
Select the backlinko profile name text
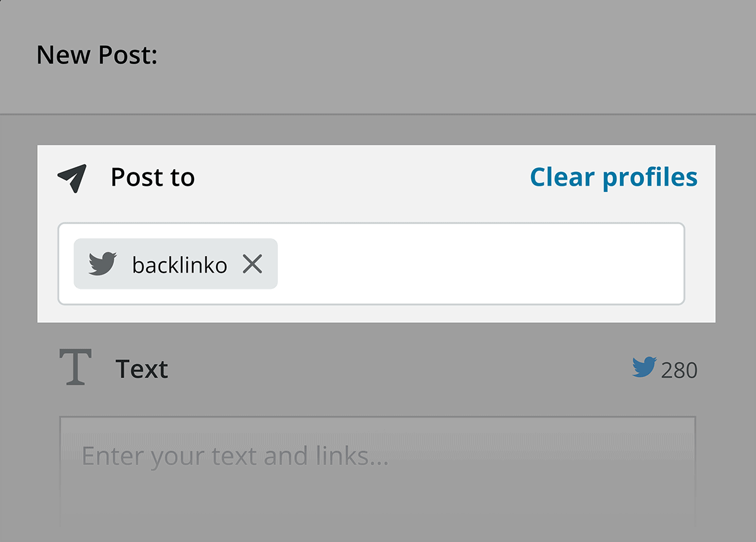coord(180,265)
